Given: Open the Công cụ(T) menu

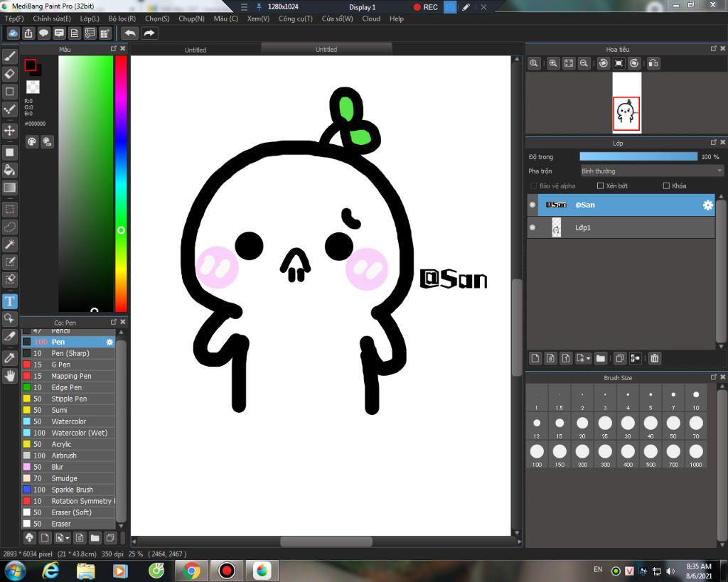Looking at the screenshot, I should [x=296, y=19].
